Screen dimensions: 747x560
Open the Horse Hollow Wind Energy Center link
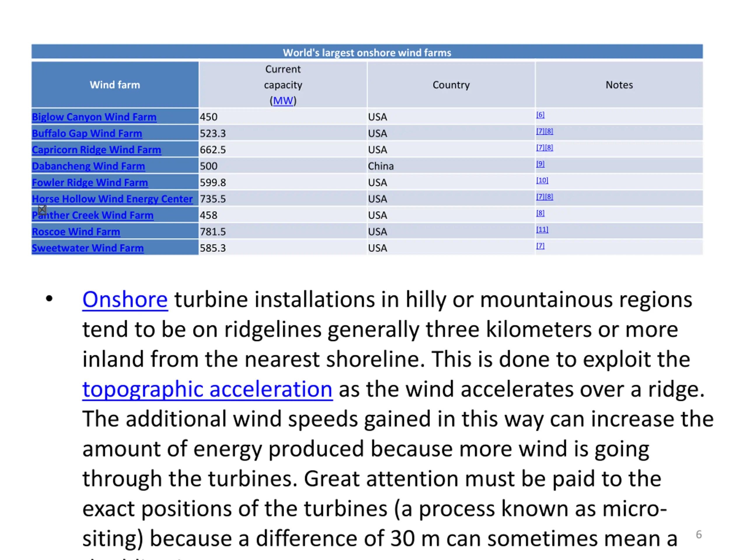(112, 199)
